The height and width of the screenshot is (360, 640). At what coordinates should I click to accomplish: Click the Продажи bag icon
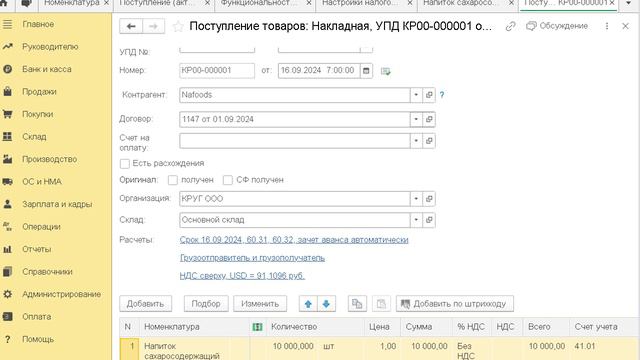[7, 91]
